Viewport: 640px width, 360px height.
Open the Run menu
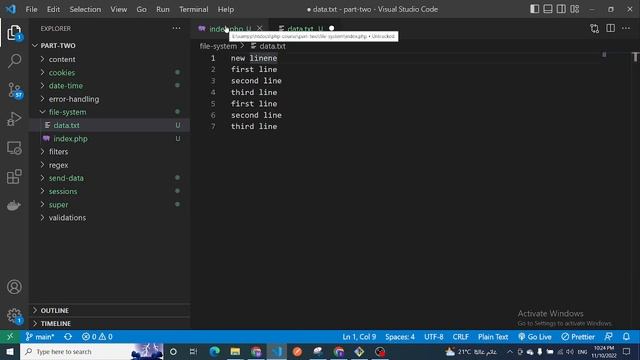coord(162,9)
